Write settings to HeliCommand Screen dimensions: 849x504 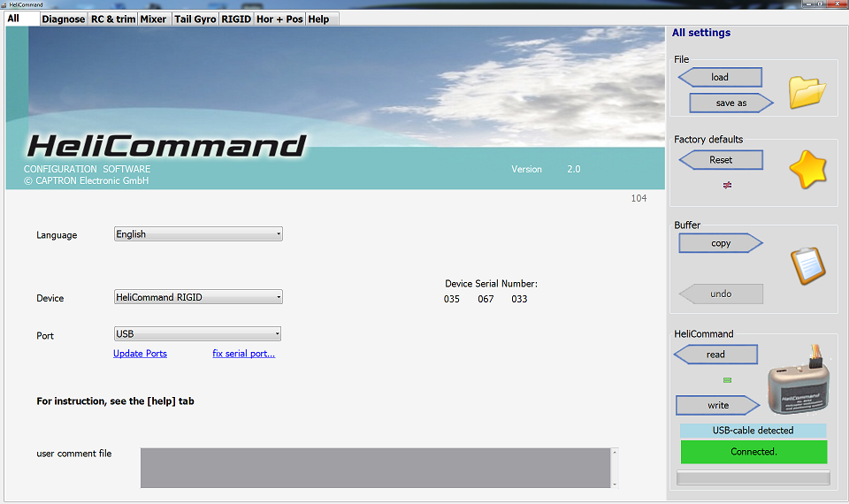[718, 406]
